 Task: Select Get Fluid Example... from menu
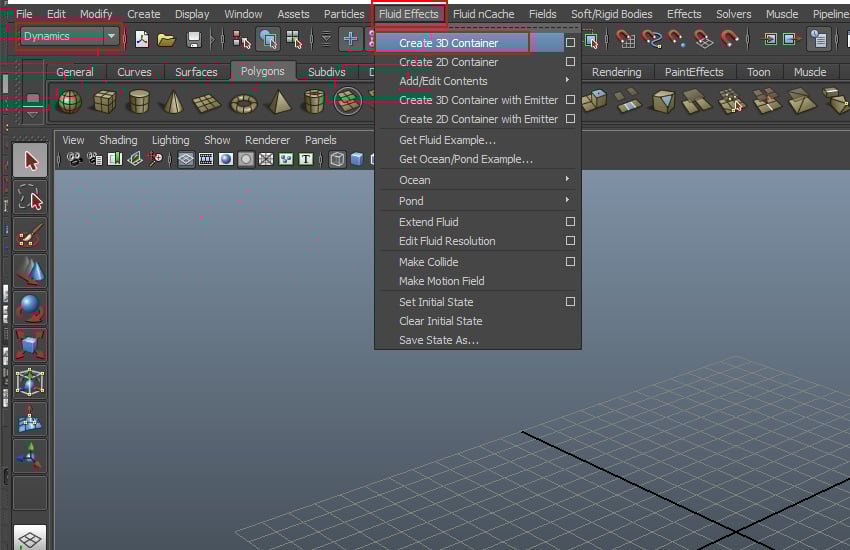click(447, 140)
